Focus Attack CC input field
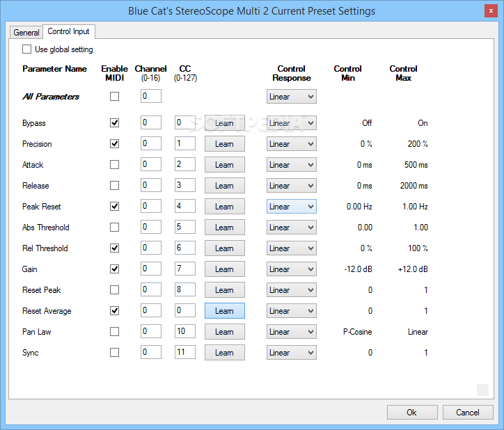 click(184, 164)
